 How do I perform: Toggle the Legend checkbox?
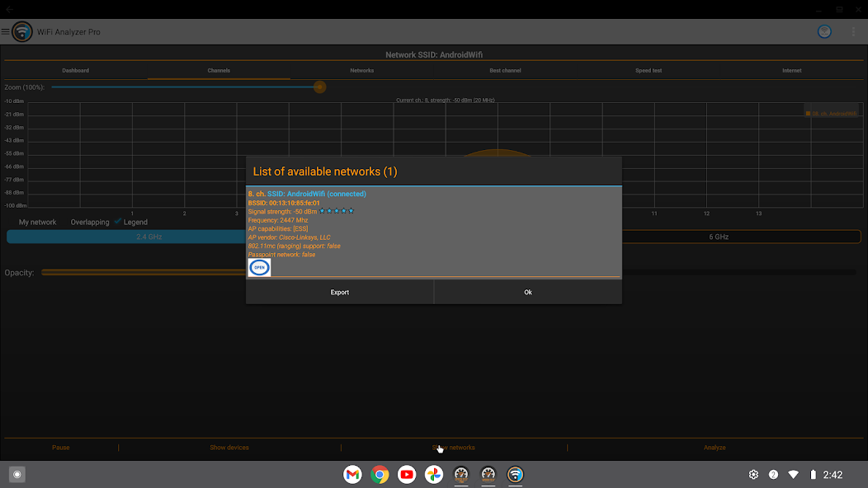118,222
